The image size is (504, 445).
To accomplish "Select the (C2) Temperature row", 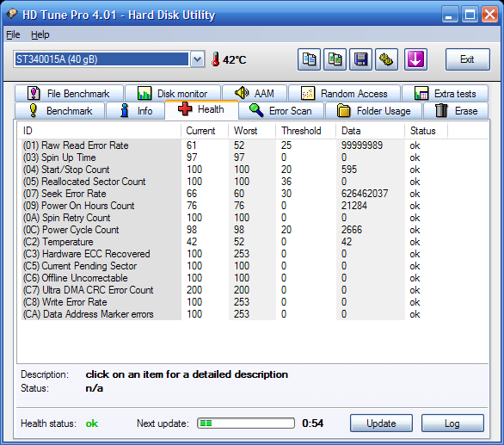I will [234, 242].
